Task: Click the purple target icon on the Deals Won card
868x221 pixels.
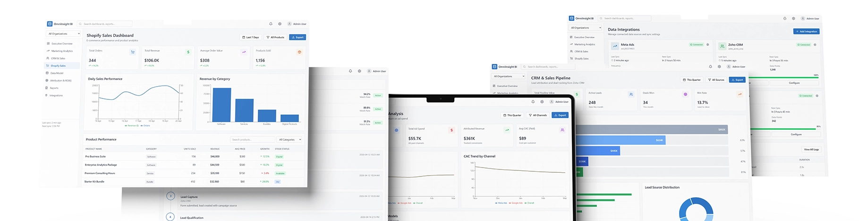Action: tap(686, 94)
